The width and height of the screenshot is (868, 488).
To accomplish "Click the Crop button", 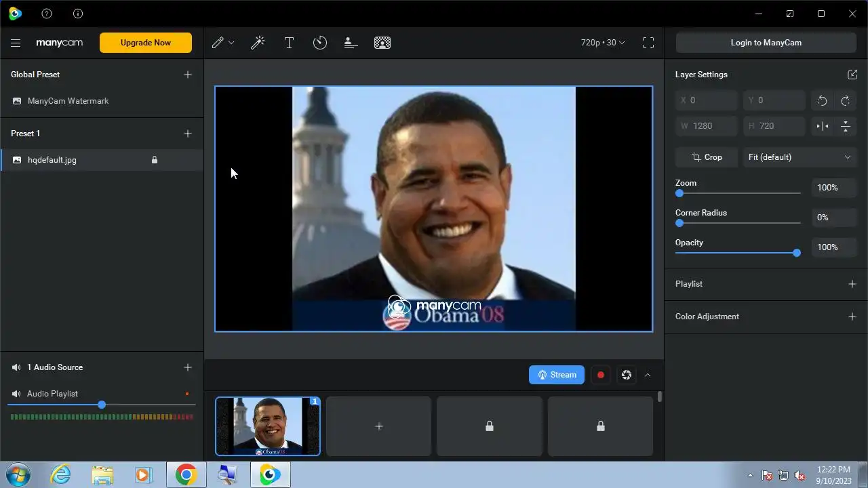I will 707,157.
